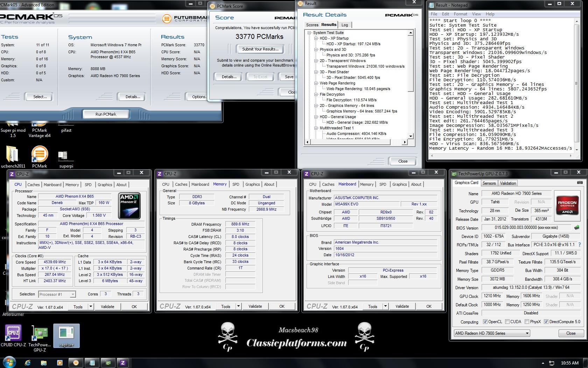Open the File menu in Notepad
This screenshot has width=588, height=368.
pyautogui.click(x=434, y=14)
